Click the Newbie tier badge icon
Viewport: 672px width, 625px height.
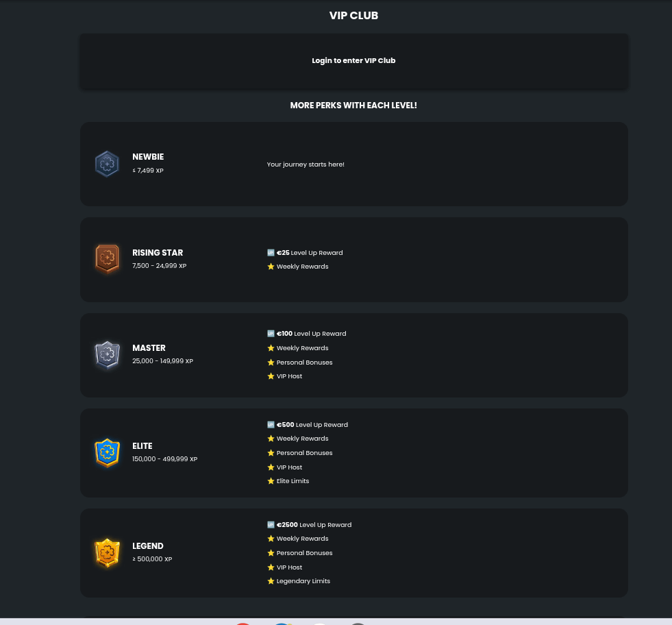107,164
